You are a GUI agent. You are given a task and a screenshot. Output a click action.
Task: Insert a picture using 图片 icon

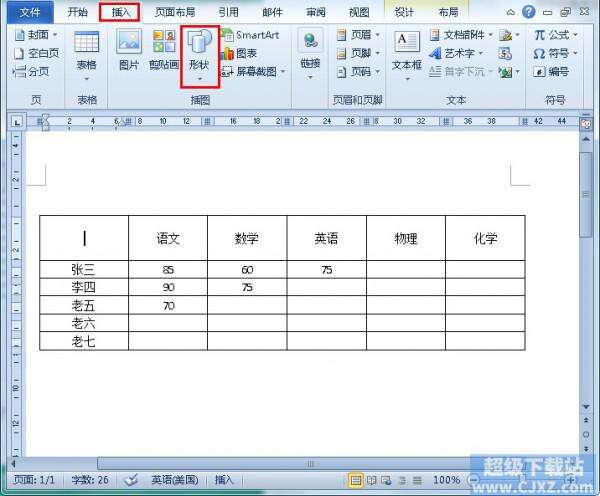point(129,50)
